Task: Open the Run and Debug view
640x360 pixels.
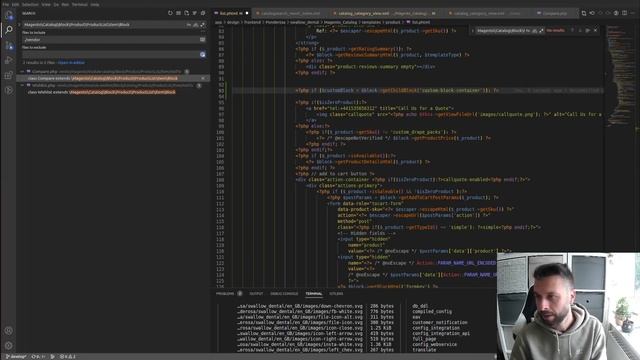Action: [9, 60]
